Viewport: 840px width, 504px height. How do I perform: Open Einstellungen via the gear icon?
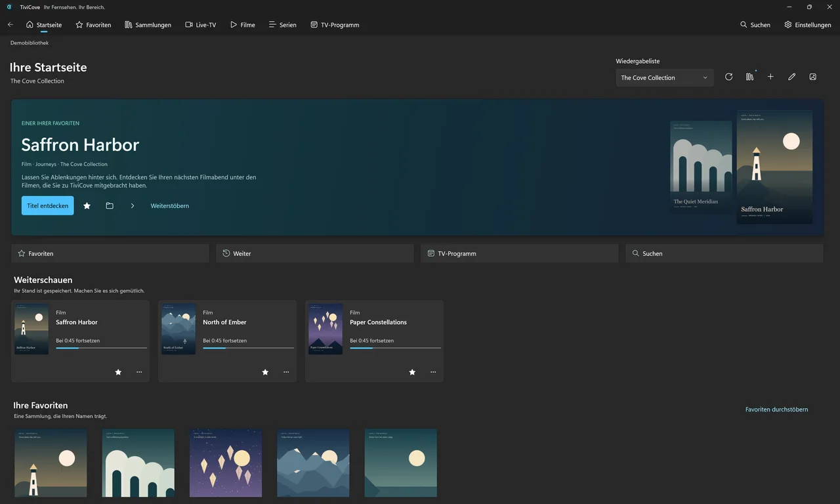808,25
